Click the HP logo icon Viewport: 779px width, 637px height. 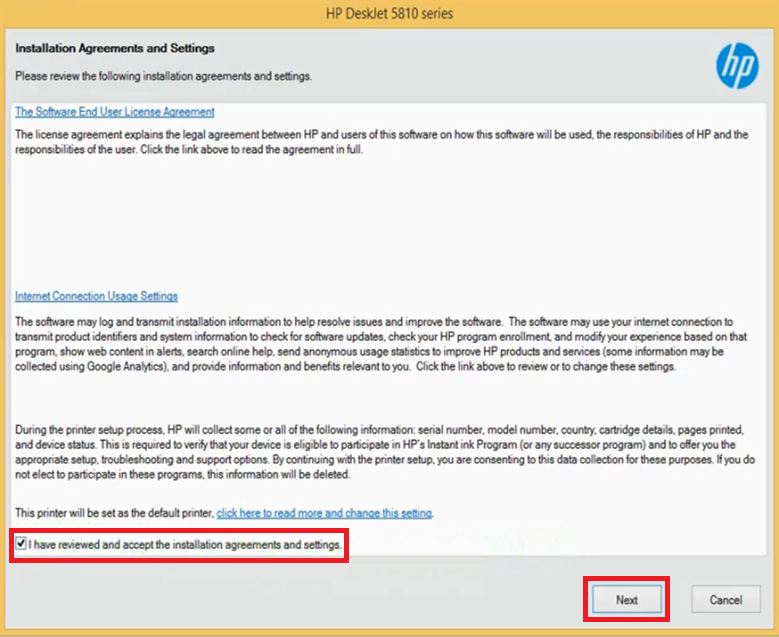point(737,66)
